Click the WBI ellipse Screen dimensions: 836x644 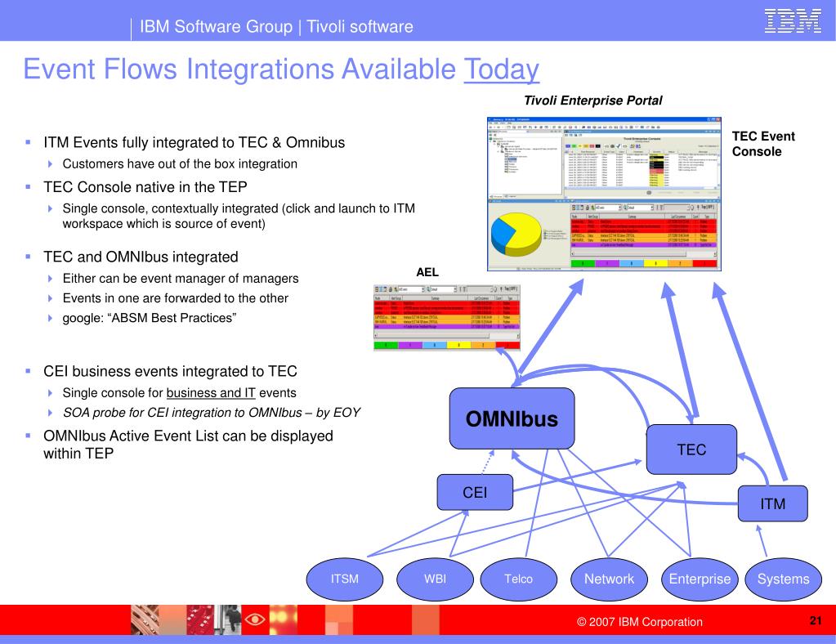click(x=435, y=579)
